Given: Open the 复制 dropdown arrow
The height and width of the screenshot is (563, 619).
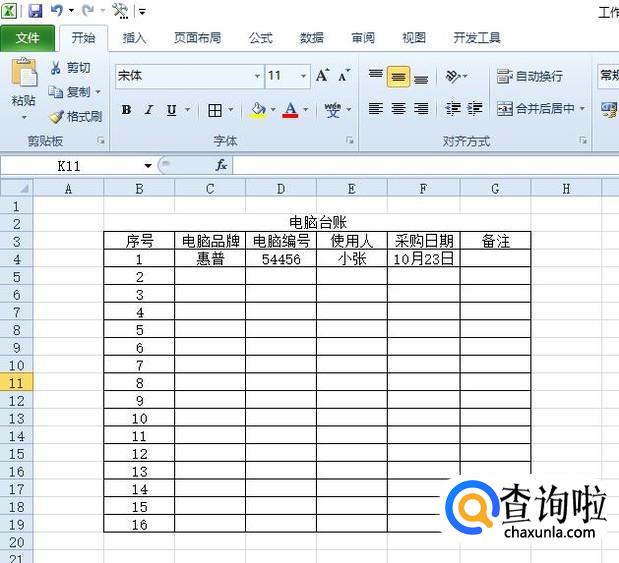Looking at the screenshot, I should click(98, 92).
